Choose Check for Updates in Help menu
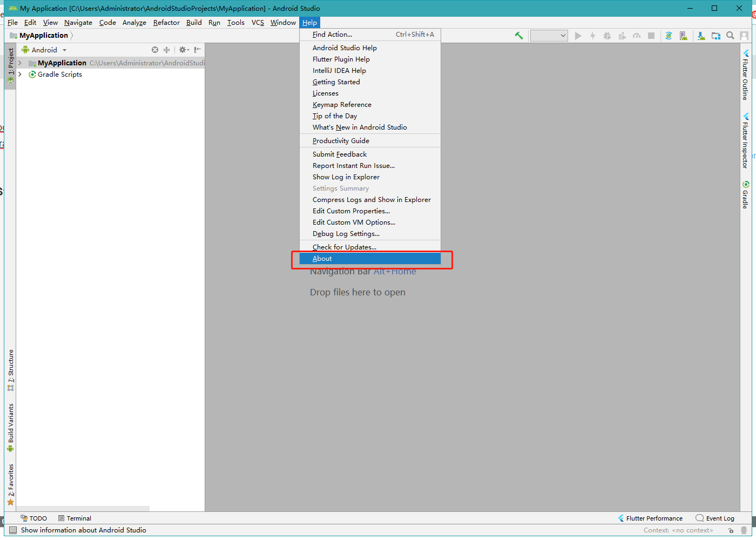This screenshot has width=756, height=540. tap(370, 247)
